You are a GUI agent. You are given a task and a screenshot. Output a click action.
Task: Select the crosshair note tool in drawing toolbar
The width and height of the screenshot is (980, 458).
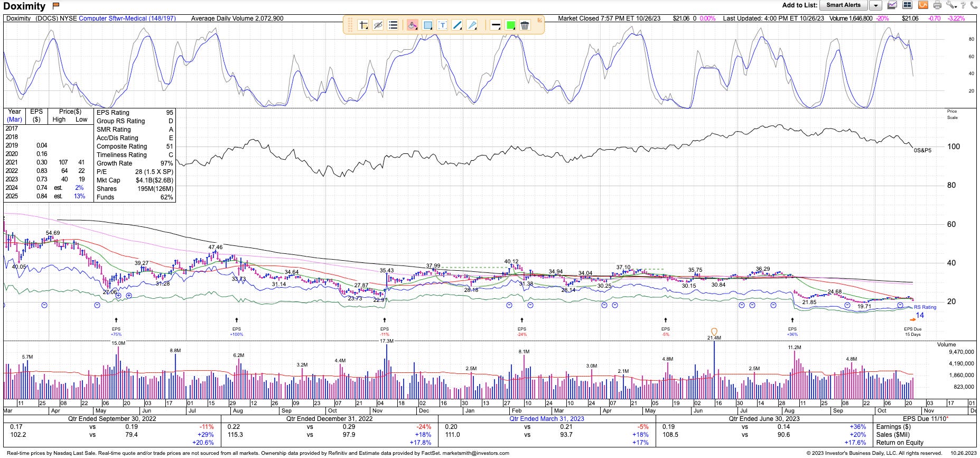tap(363, 25)
